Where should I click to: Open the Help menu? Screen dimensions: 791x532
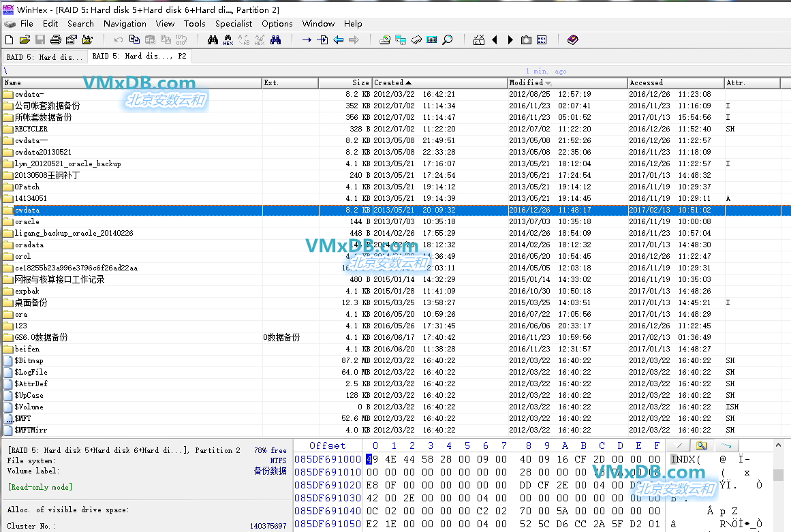click(x=353, y=24)
